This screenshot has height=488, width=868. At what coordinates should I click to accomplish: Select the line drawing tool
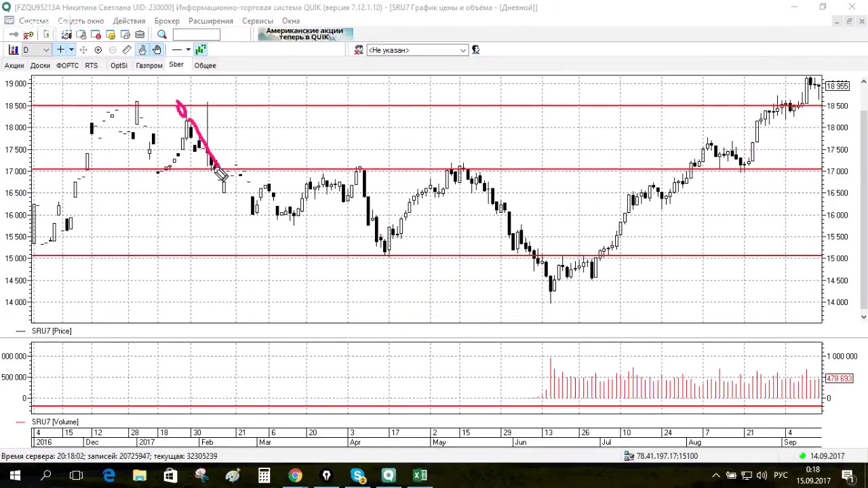click(x=177, y=49)
